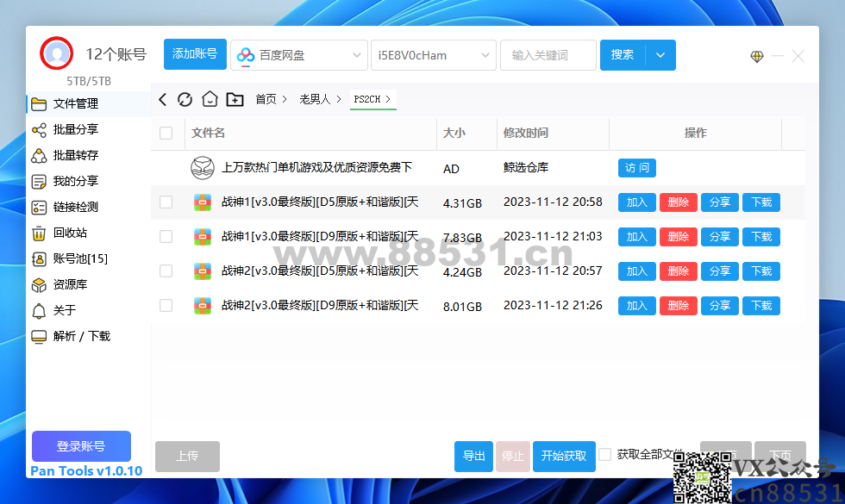Click archive icon of 战神2 D9 file

(x=203, y=306)
